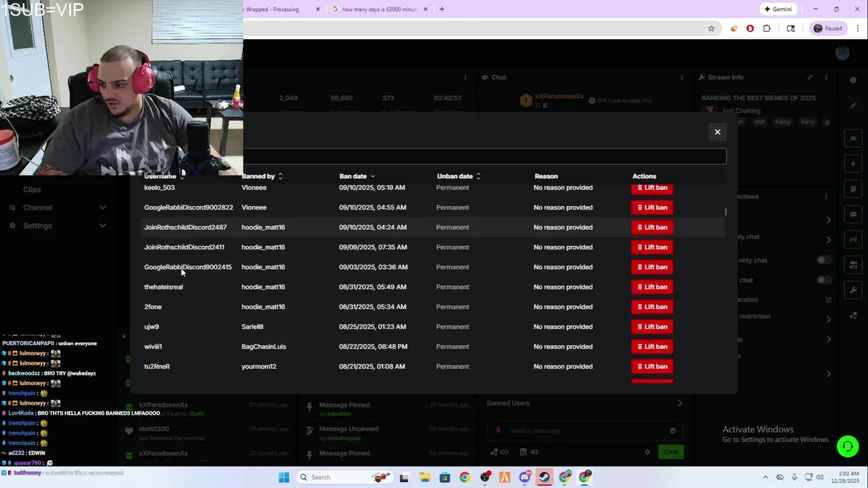
Task: Lift ban for GoogleRabbiDiscord9002822
Action: (x=652, y=207)
